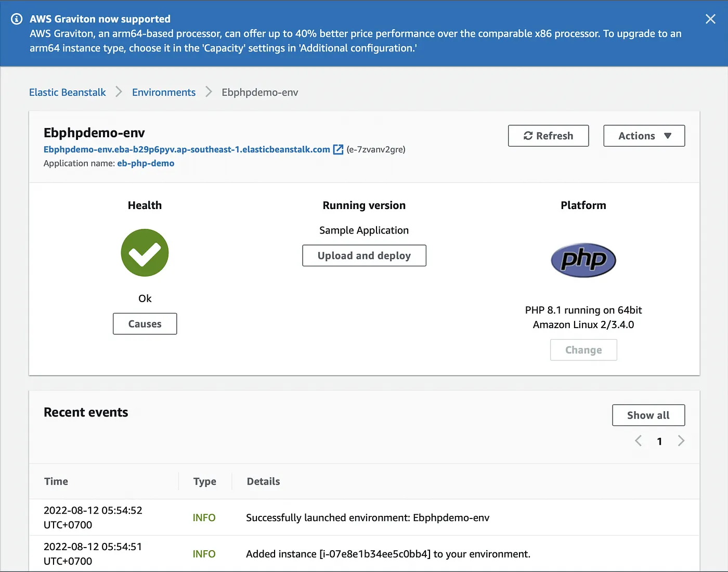Click the Added instance event details
728x572 pixels.
tap(388, 554)
